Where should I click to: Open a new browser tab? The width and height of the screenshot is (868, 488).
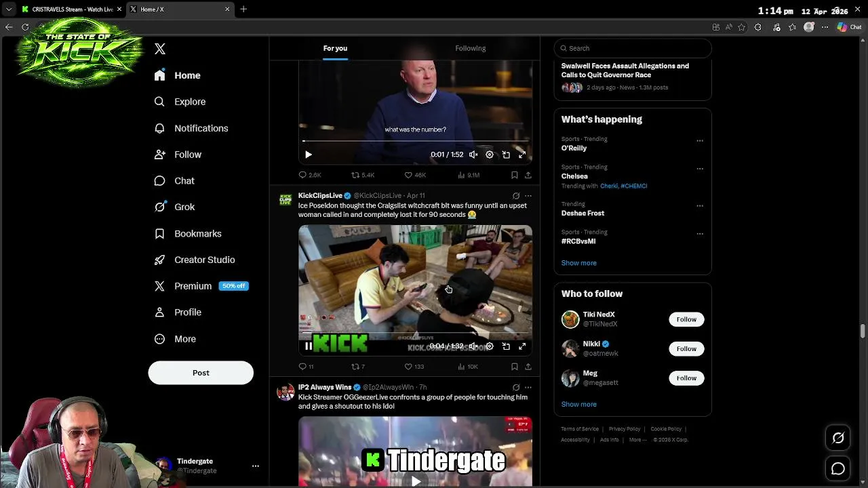[x=243, y=9]
